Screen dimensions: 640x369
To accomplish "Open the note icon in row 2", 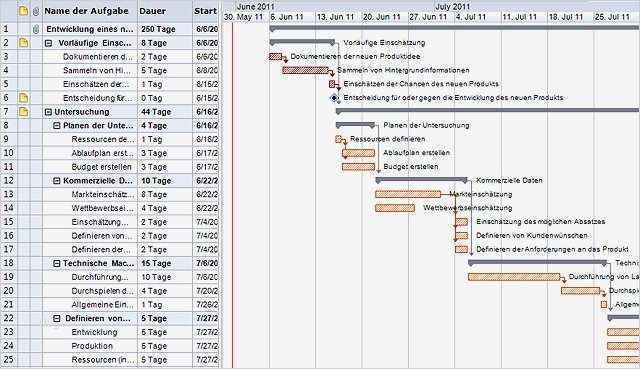I will [24, 42].
